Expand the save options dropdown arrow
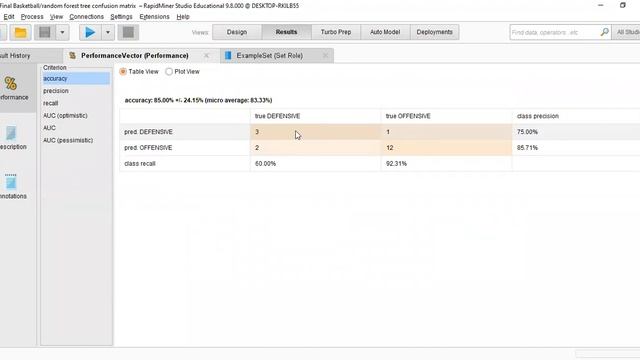 62,32
